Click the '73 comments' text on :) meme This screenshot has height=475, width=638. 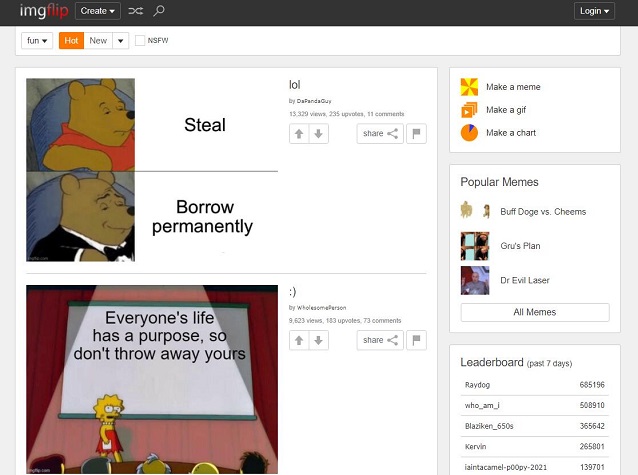tap(382, 321)
